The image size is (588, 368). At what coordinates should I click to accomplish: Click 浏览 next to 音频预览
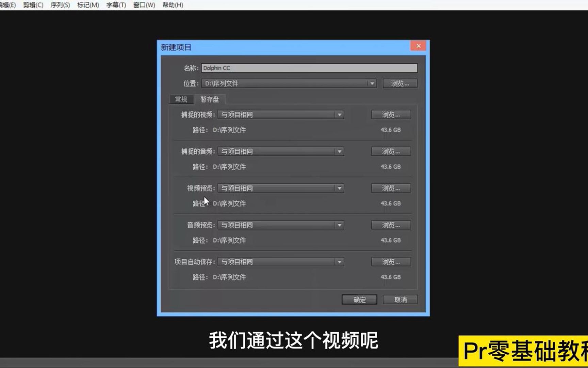[x=391, y=225]
